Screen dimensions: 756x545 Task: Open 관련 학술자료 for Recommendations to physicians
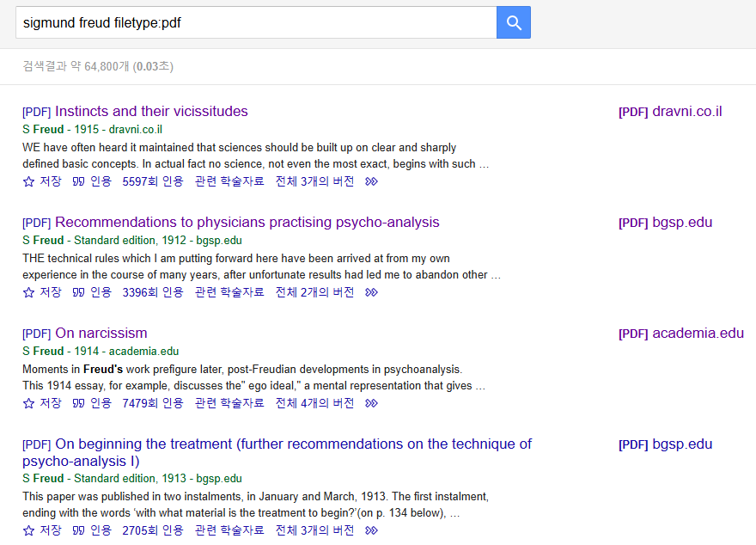click(229, 292)
